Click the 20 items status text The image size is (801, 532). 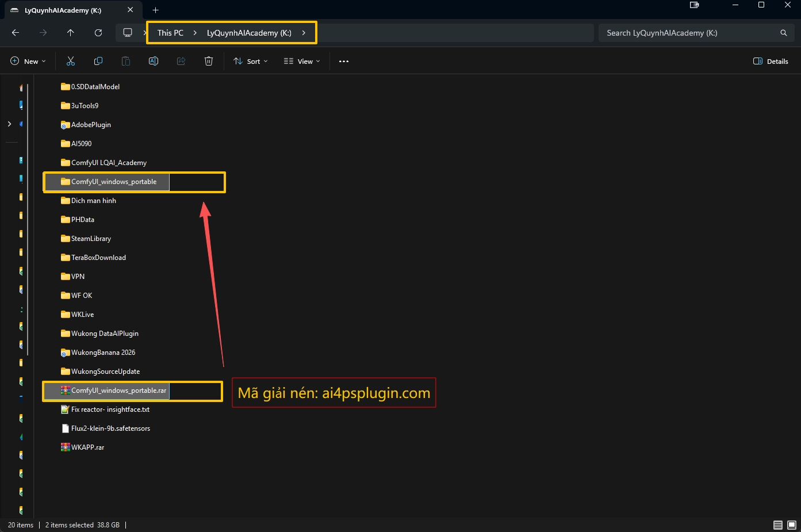pos(21,525)
